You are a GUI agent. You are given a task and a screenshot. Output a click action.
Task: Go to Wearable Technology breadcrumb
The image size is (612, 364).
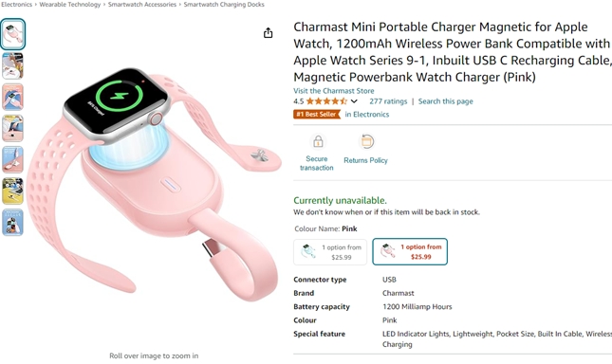(x=70, y=5)
